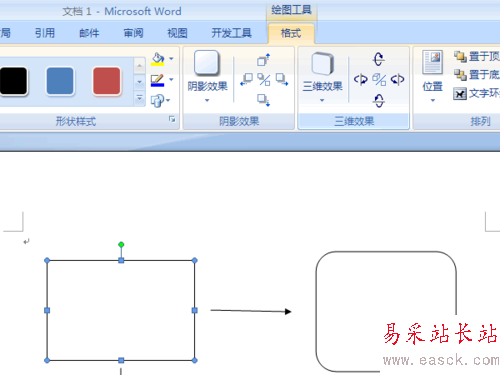
Task: Nudge shadow down
Action: [264, 100]
